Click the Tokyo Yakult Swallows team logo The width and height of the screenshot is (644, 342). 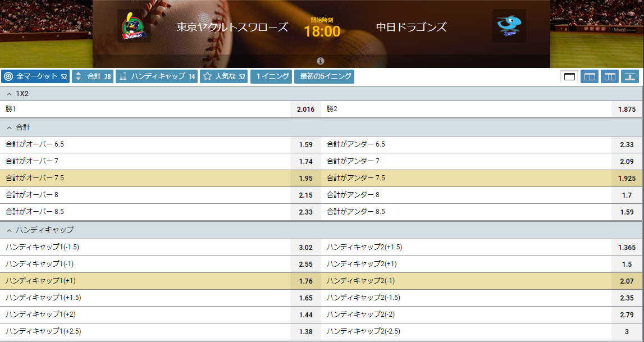click(x=134, y=26)
